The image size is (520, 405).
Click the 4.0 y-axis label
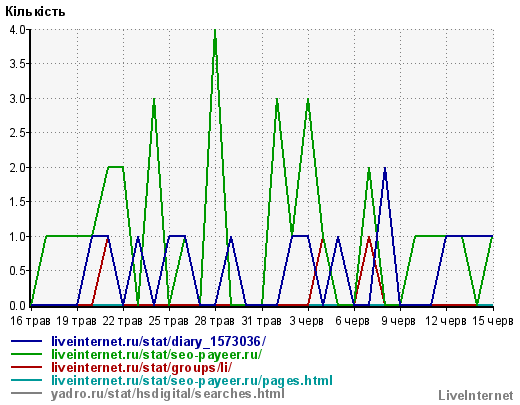click(17, 30)
